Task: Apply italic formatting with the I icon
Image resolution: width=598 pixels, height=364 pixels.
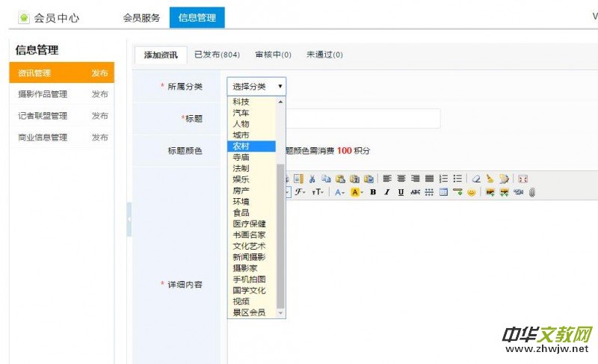Action: (386, 192)
